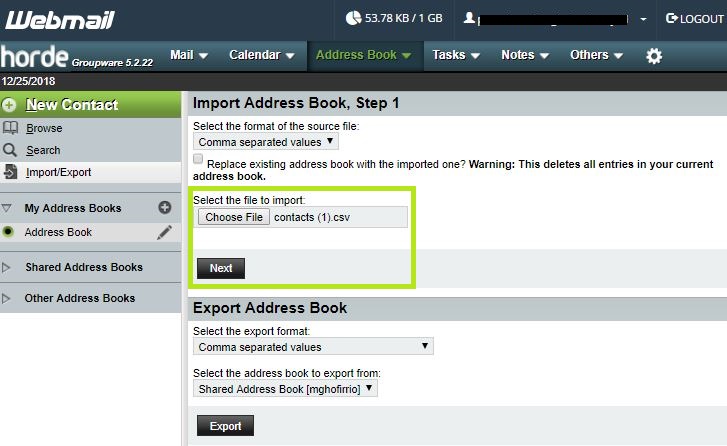Click the Search magnifier icon

pyautogui.click(x=10, y=150)
